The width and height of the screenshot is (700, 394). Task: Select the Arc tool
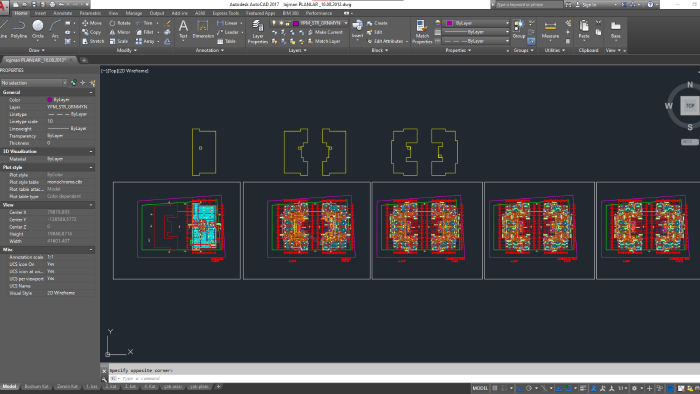55,29
